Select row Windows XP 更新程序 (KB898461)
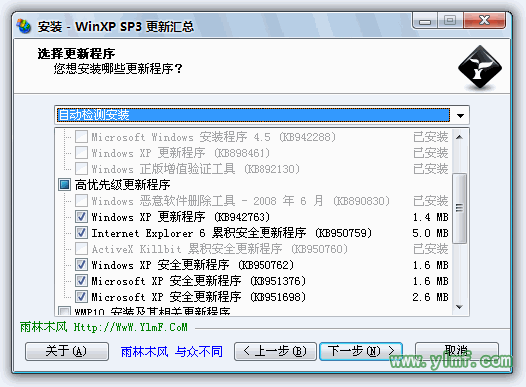This screenshot has height=387, width=526. (181, 153)
